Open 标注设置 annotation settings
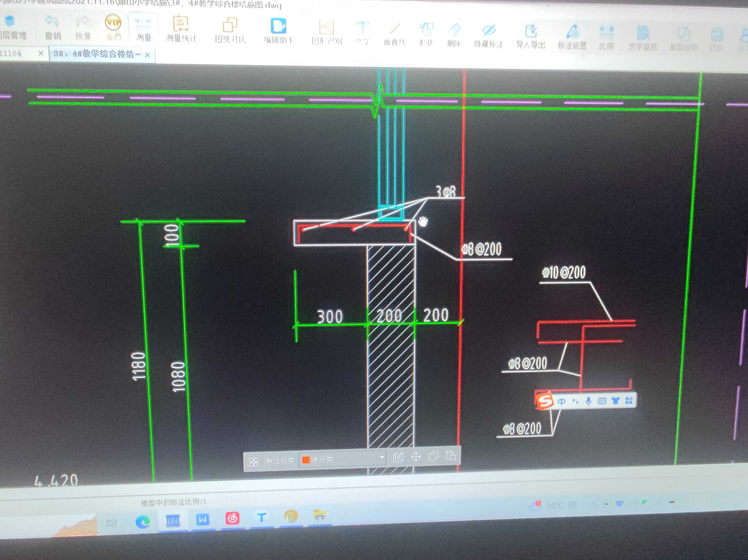Viewport: 748px width, 560px height. (x=572, y=37)
